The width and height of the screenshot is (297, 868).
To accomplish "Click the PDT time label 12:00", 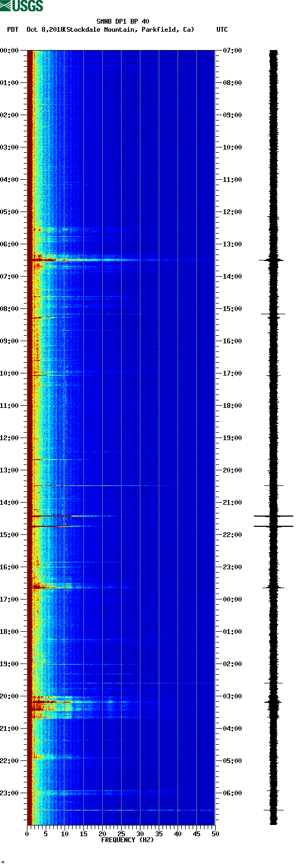I will point(10,438).
